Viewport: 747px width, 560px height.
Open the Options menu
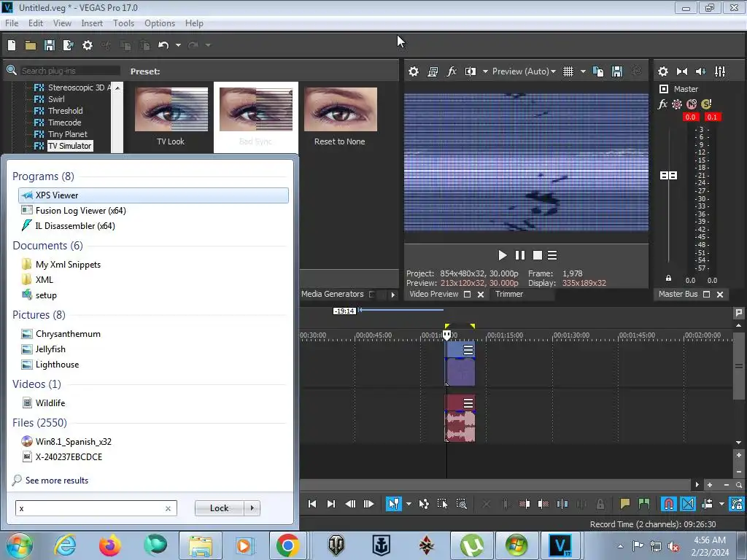160,23
